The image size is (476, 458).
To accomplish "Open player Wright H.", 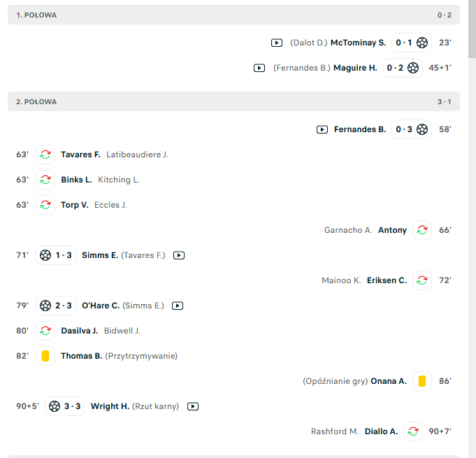I will point(110,406).
